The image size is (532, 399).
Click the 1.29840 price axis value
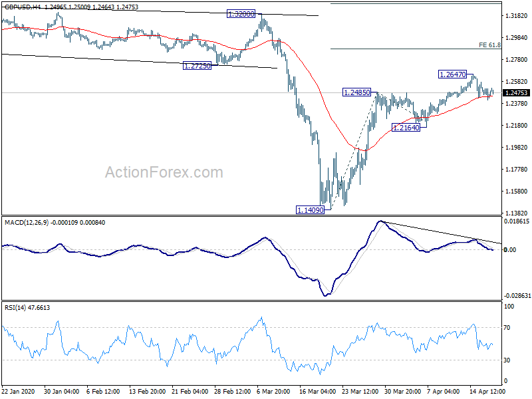(x=517, y=38)
